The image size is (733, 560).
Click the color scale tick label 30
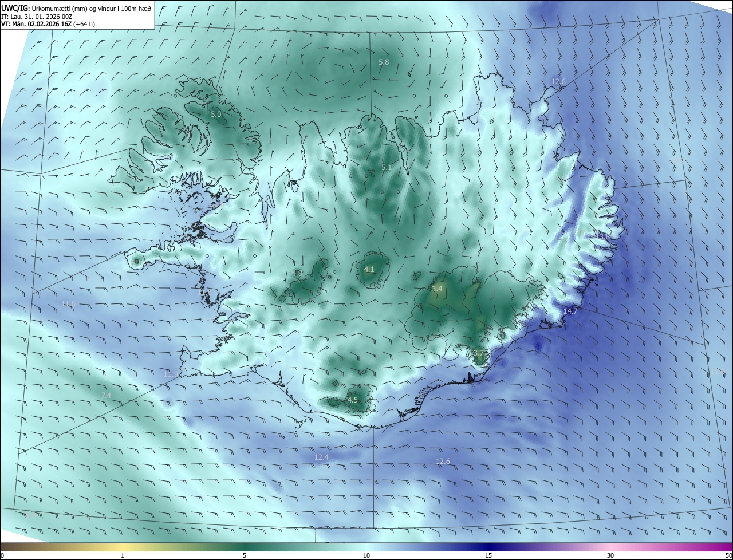pos(610,555)
